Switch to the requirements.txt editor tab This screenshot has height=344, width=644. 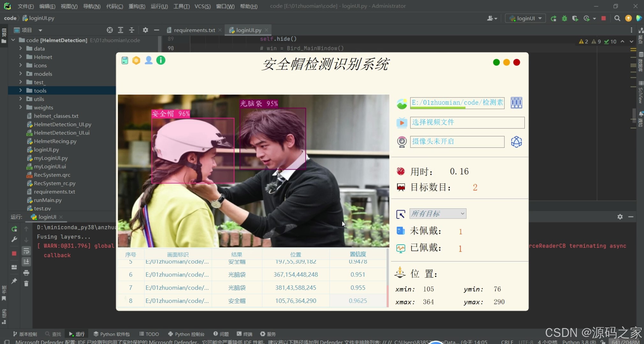[x=194, y=30]
